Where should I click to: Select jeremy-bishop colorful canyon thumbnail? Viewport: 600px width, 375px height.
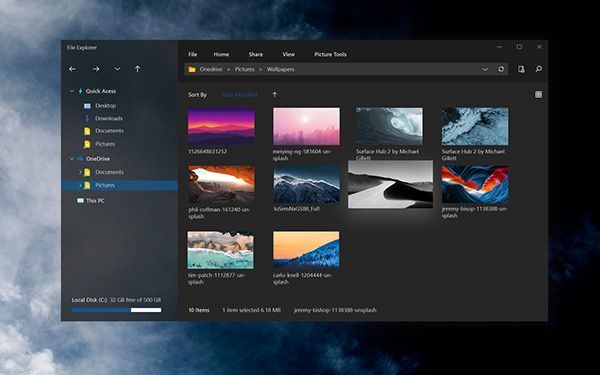coord(475,184)
